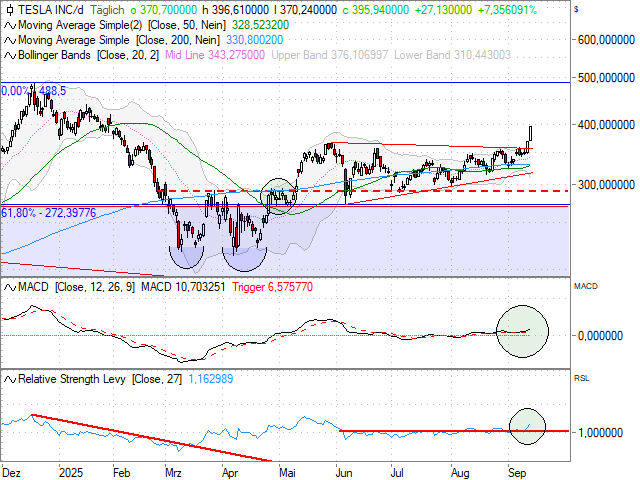Click the left double-bottom semicircle in Mrz
Image resolution: width=640 pixels, height=480 pixels.
click(186, 258)
